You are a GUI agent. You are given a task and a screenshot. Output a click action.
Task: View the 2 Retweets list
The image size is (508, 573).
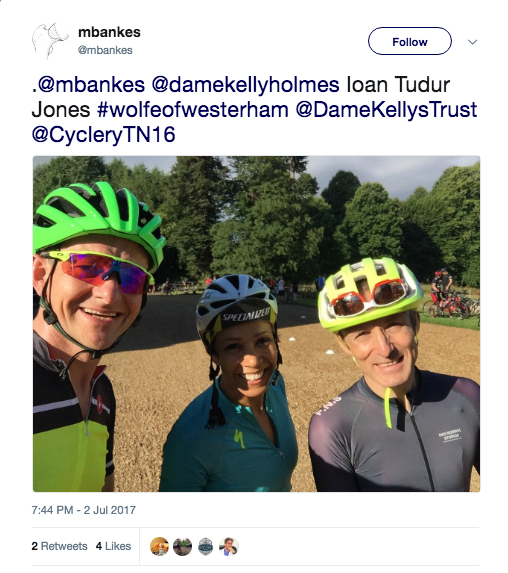pyautogui.click(x=60, y=546)
